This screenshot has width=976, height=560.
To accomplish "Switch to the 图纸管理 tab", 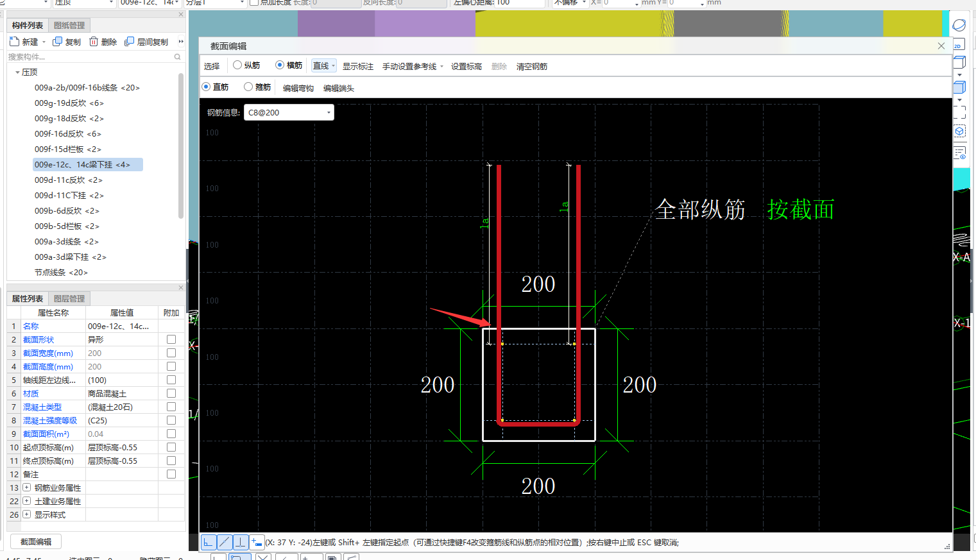I will pos(69,25).
